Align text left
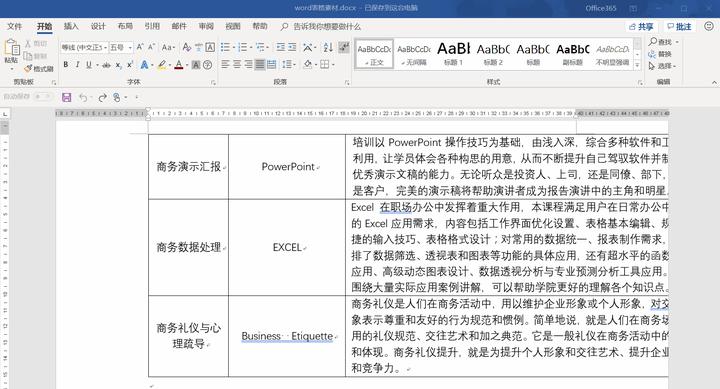The width and height of the screenshot is (720, 389). 225,64
